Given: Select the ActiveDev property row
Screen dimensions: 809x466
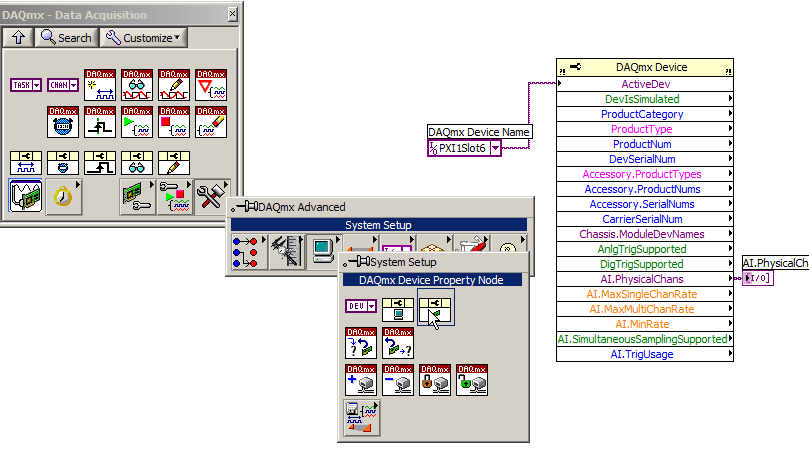Looking at the screenshot, I should (x=645, y=84).
